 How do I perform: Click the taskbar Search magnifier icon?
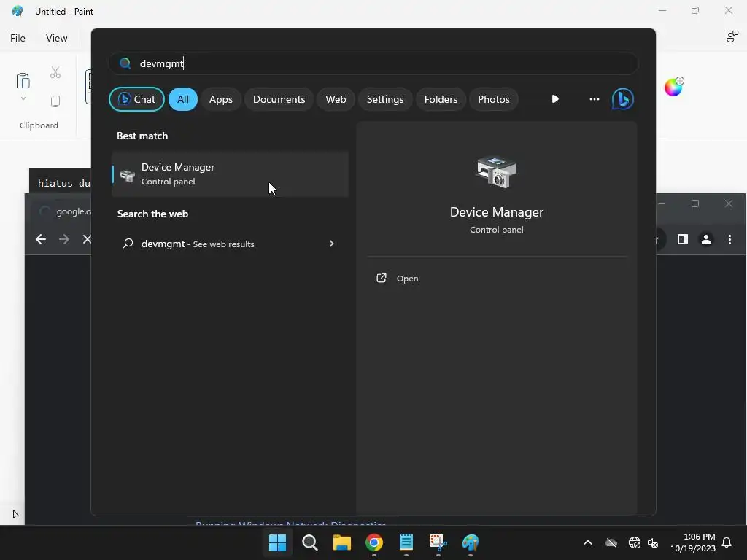tap(309, 542)
